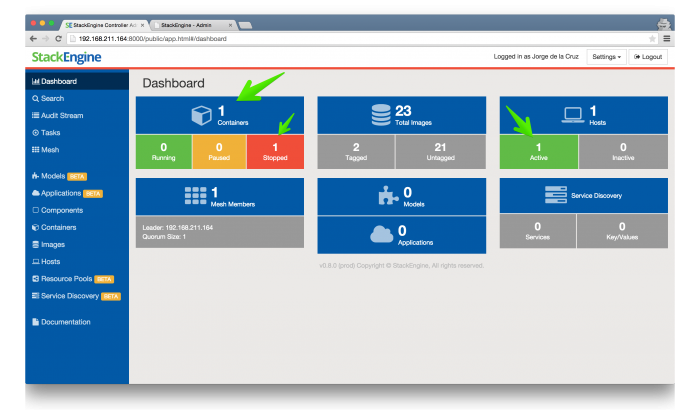Open the Active hosts green tile

539,152
